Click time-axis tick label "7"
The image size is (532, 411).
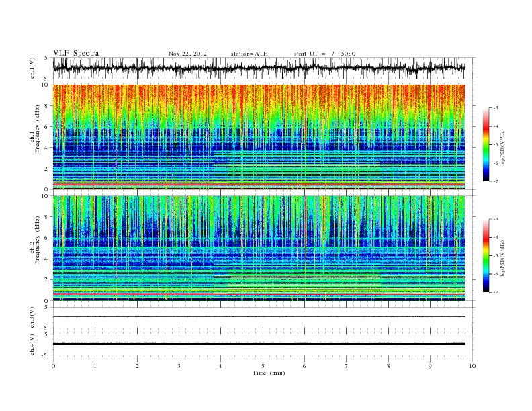click(347, 366)
